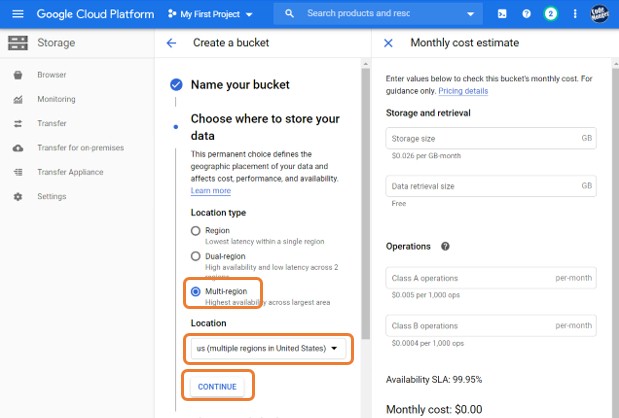
Task: Expand My First Project dropdown
Action: (210, 14)
